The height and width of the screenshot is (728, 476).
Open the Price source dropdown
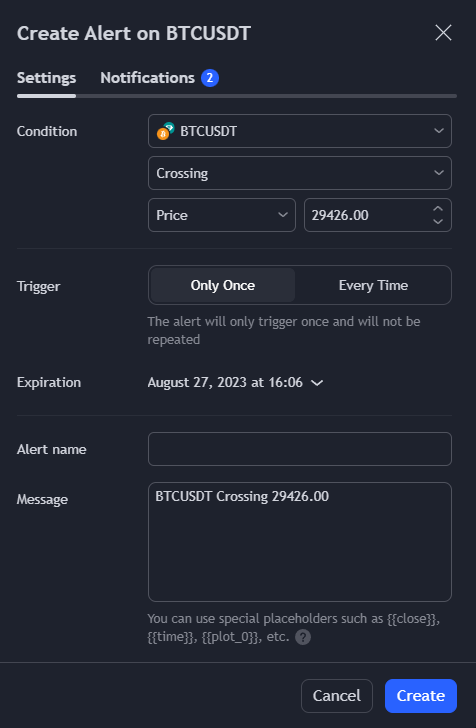(222, 215)
